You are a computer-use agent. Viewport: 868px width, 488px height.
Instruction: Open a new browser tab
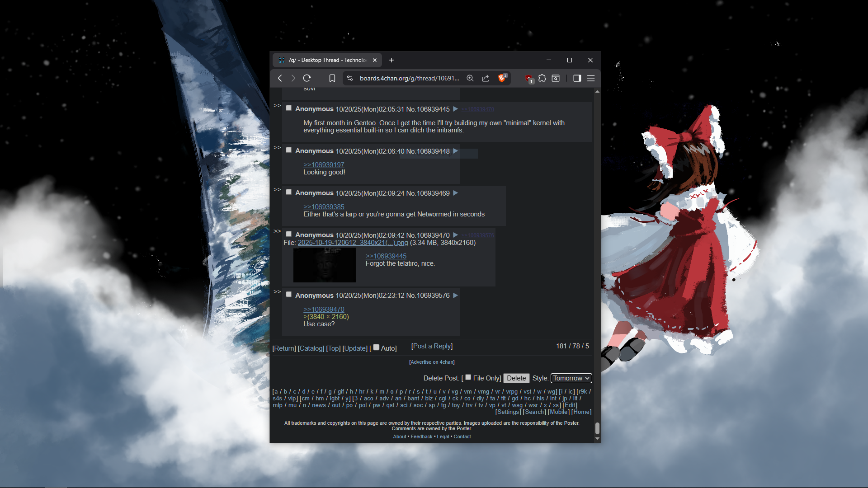click(x=392, y=60)
